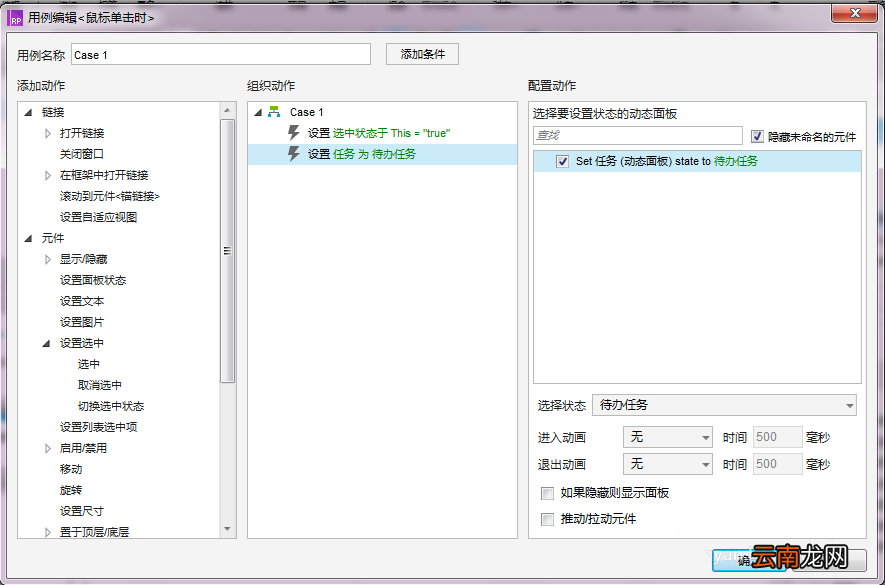Image resolution: width=885 pixels, height=585 pixels.
Task: Click the Case 1 flow icon
Action: click(x=274, y=112)
